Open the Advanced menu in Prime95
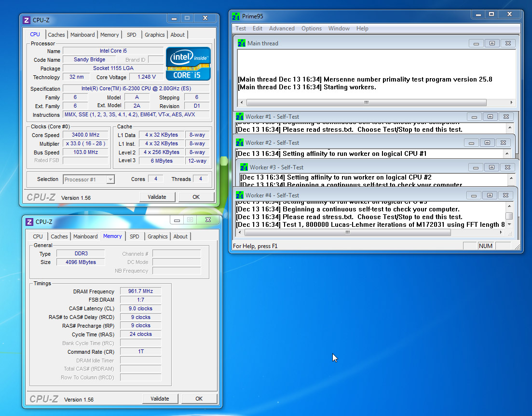The width and height of the screenshot is (532, 416). (282, 28)
